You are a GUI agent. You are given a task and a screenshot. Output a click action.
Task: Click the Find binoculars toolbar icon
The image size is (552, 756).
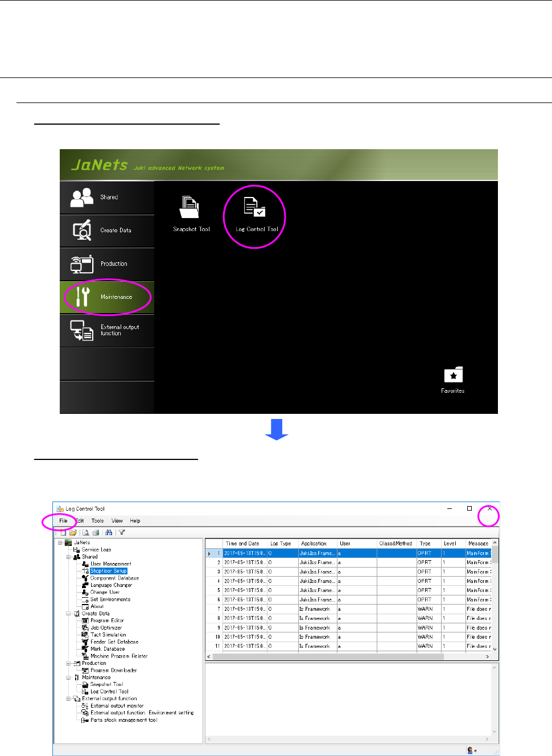(x=109, y=533)
